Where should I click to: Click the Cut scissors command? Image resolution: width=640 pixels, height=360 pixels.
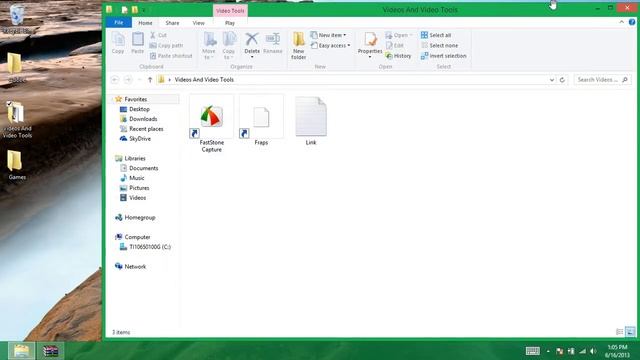[x=158, y=35]
